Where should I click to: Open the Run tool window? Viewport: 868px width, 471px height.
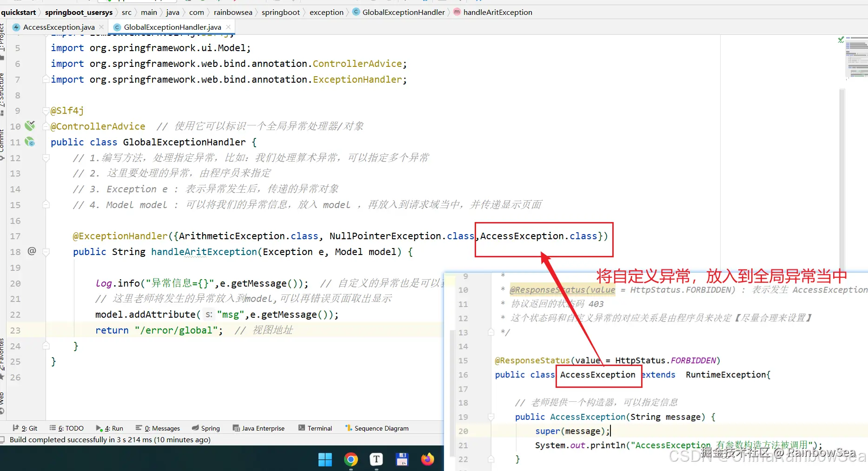[109, 428]
